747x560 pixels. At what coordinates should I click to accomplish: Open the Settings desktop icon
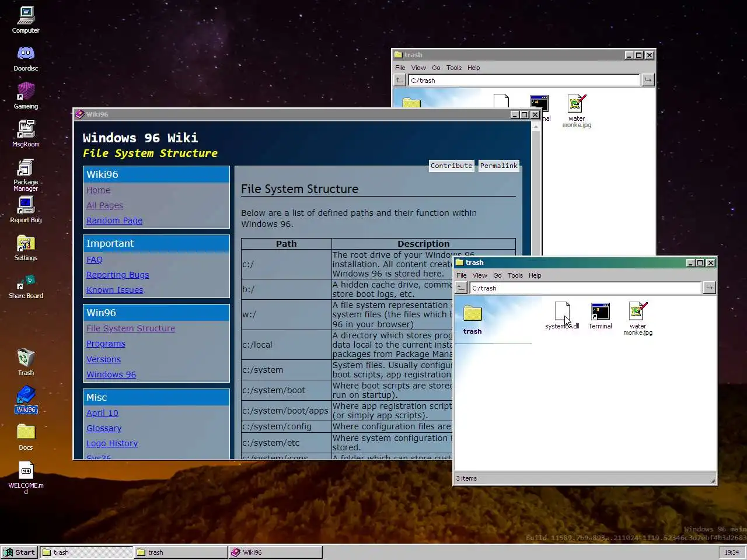click(26, 248)
